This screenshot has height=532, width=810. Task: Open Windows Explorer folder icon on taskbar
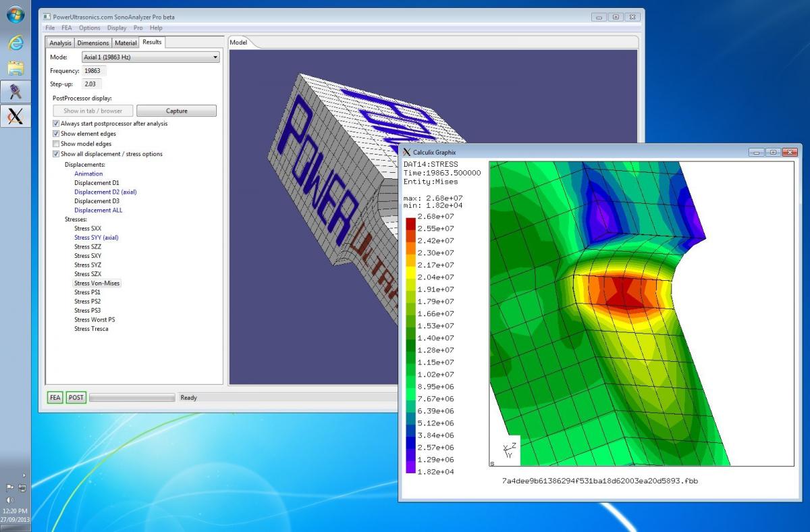click(15, 68)
